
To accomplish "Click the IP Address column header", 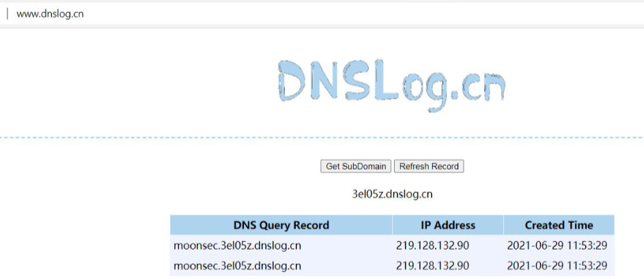I will (447, 225).
